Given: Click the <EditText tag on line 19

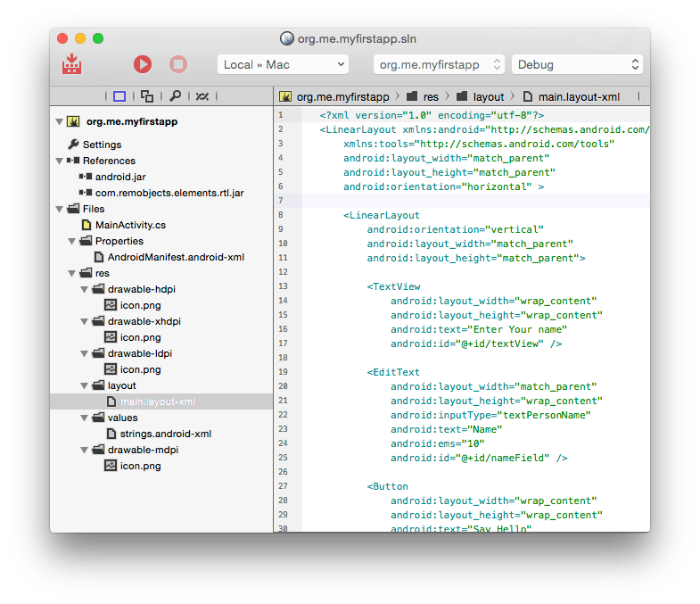Looking at the screenshot, I should click(393, 373).
